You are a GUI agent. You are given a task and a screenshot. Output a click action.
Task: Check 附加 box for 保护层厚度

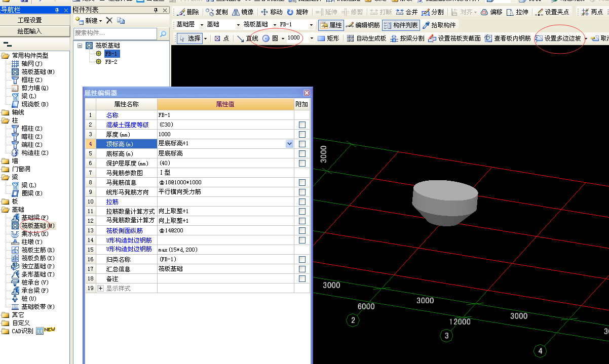pos(302,163)
